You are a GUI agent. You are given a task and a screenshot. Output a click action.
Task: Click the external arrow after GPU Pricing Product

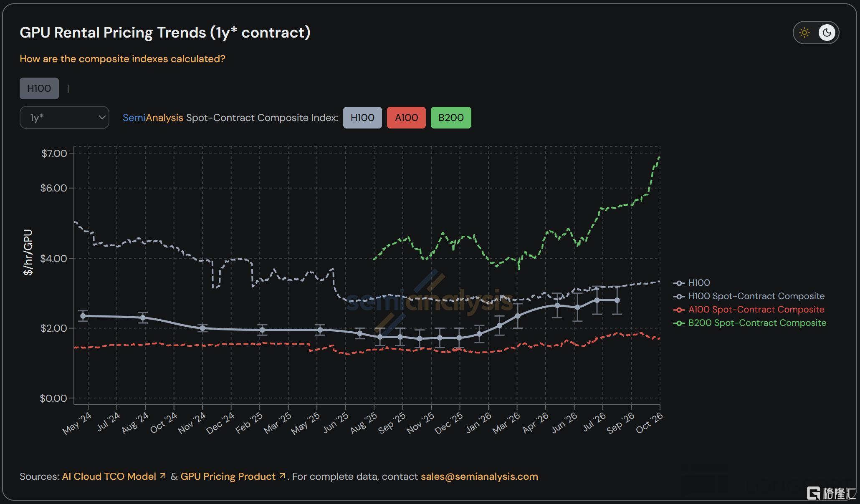[282, 476]
